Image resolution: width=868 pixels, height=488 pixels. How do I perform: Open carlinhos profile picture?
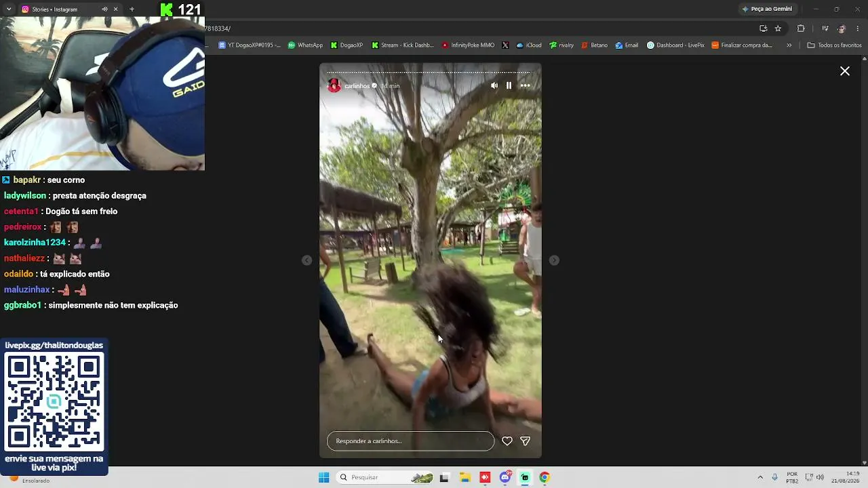pyautogui.click(x=334, y=85)
